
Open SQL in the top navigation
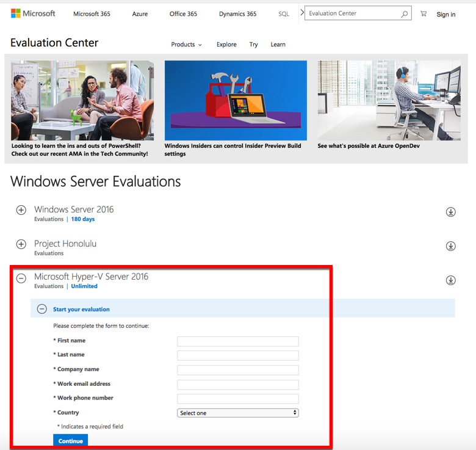[x=284, y=14]
